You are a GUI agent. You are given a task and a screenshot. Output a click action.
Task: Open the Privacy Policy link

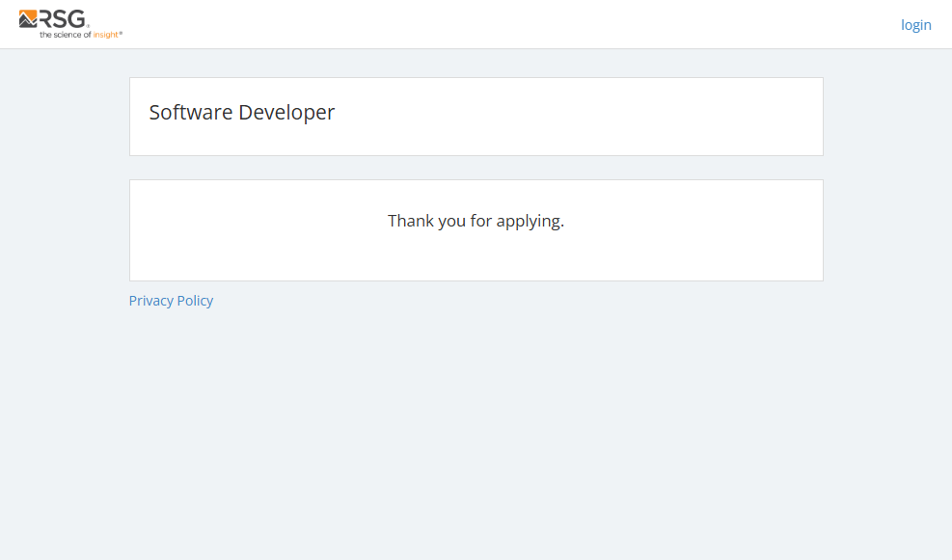coord(171,301)
